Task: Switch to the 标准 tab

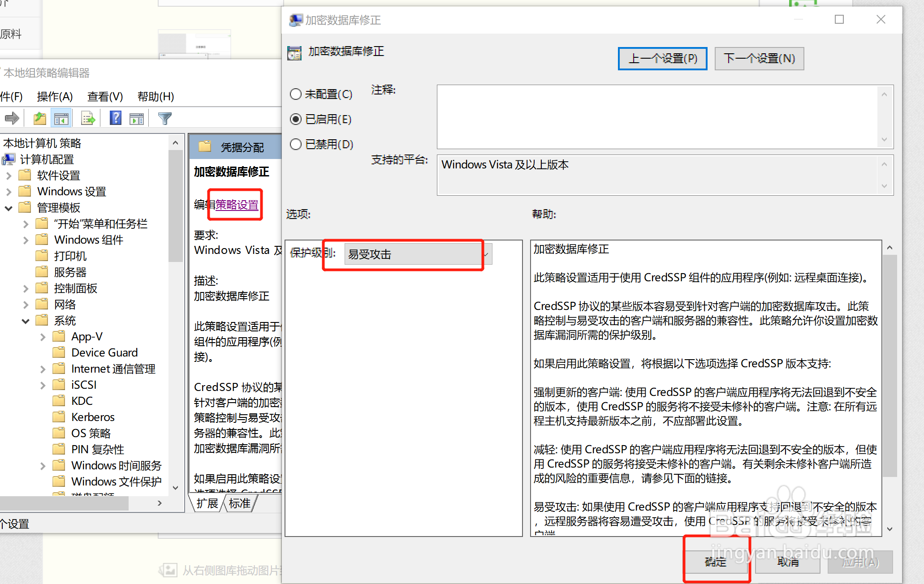Action: tap(240, 503)
